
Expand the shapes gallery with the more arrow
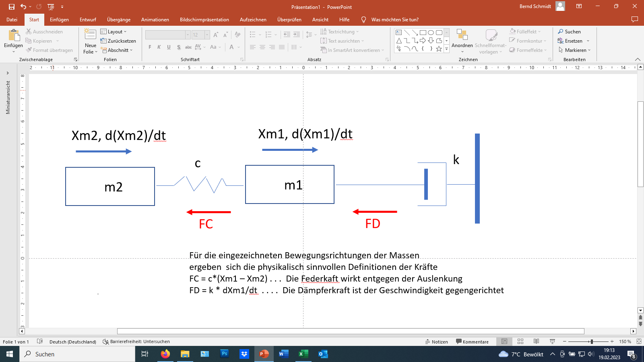pyautogui.click(x=447, y=49)
